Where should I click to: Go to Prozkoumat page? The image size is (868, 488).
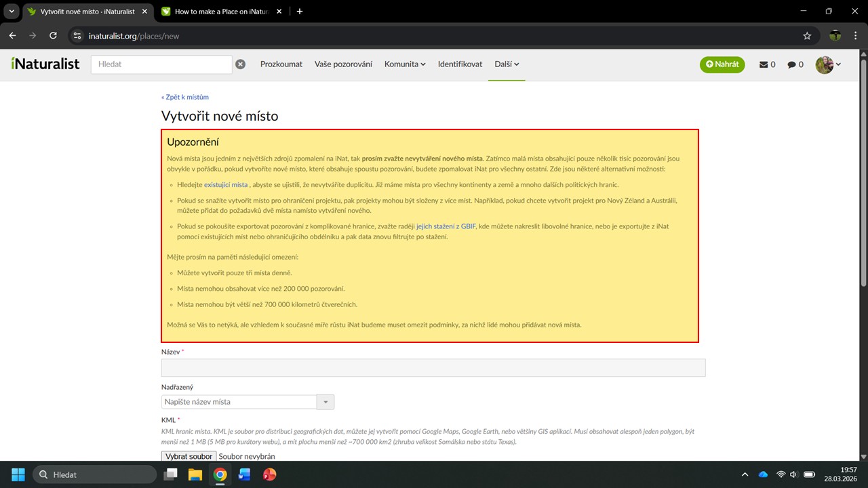[281, 64]
